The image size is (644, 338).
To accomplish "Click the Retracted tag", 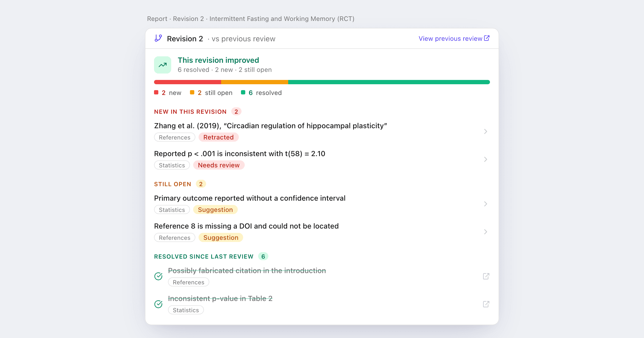I will [x=218, y=137].
